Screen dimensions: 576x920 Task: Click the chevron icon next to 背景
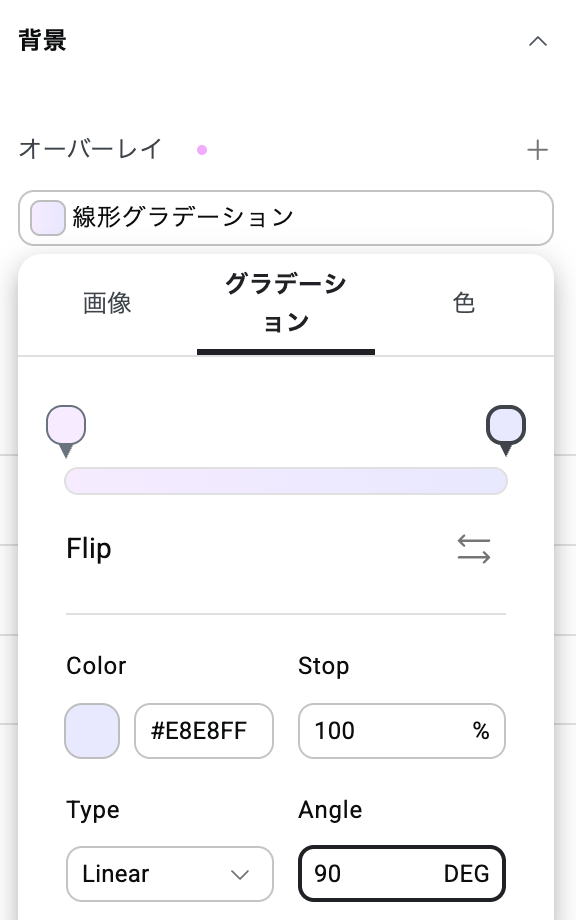point(538,42)
